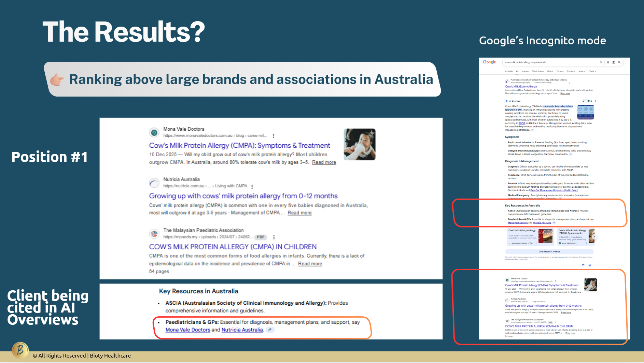Open 'Mona Vale Doctors' link in enlarged Key Resources
The width and height of the screenshot is (644, 363).
coord(188,330)
